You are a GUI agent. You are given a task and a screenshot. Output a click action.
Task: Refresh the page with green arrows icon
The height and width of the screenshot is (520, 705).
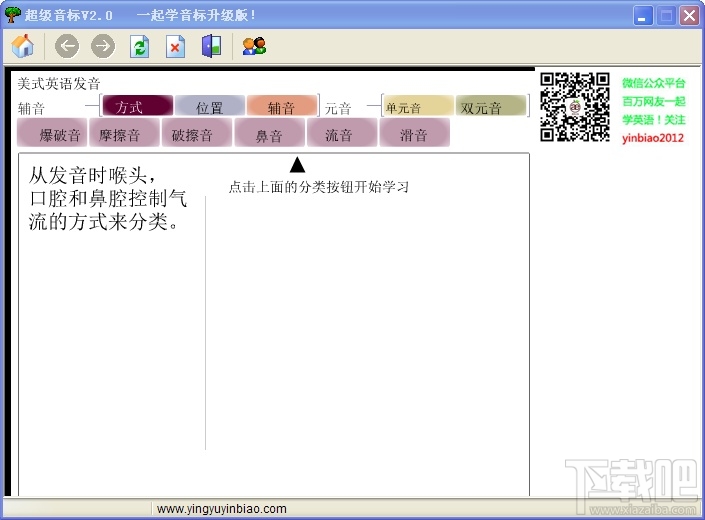tap(139, 46)
